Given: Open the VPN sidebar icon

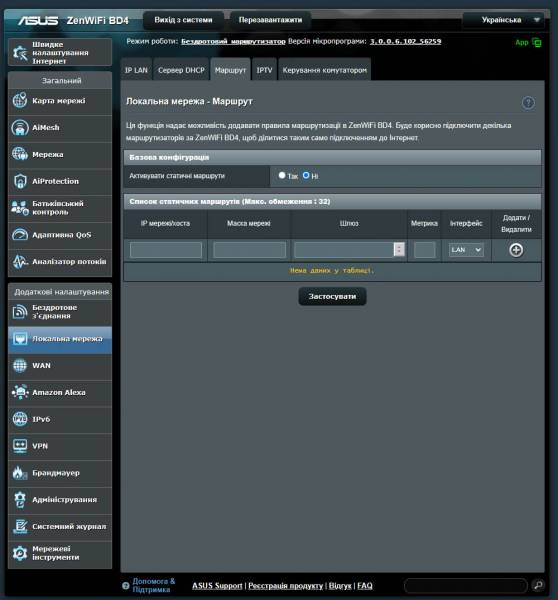Looking at the screenshot, I should (20, 446).
